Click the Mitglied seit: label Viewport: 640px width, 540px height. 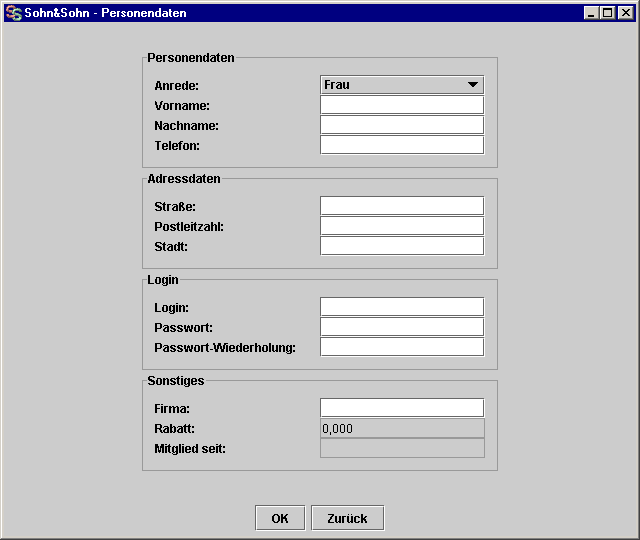tap(190, 449)
